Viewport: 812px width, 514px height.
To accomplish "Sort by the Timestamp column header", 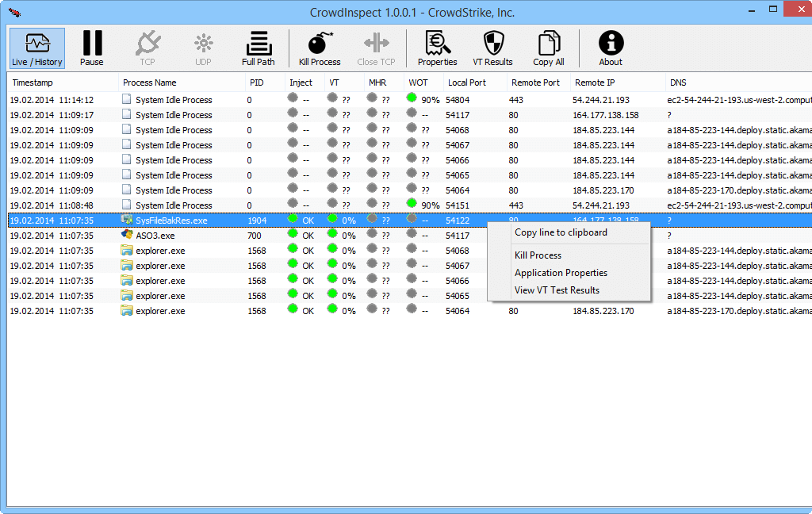I will [63, 83].
